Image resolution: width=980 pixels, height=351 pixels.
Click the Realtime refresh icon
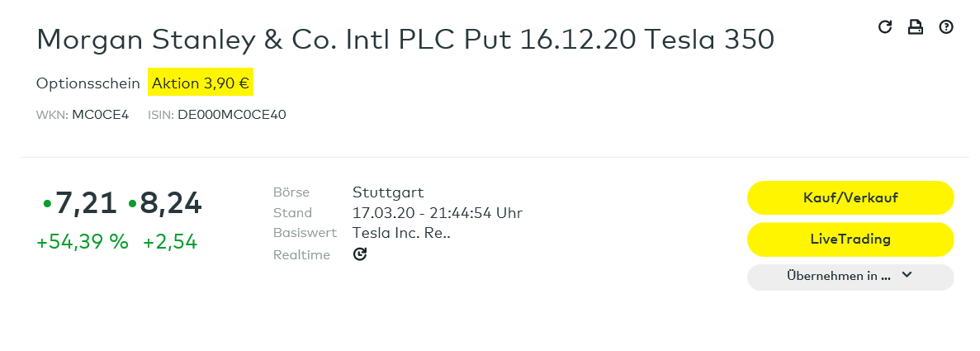pyautogui.click(x=359, y=254)
